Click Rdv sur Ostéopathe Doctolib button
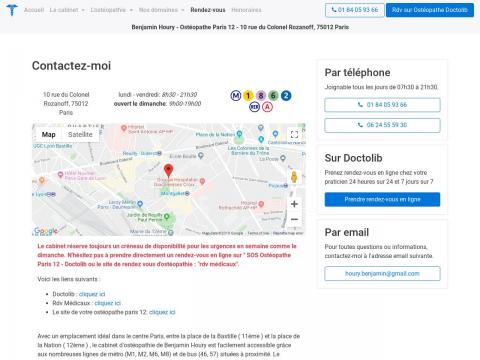Image resolution: width=480 pixels, height=360 pixels. click(430, 10)
